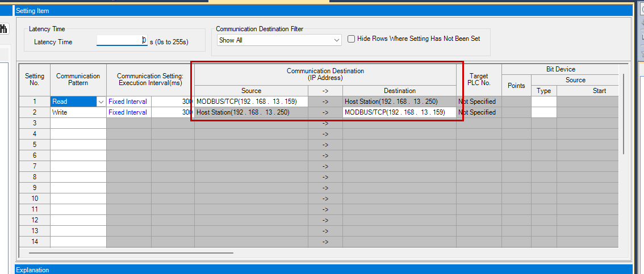
Task: Select source MODBUS/TCP(192.168.13.159) cell
Action: click(251, 102)
